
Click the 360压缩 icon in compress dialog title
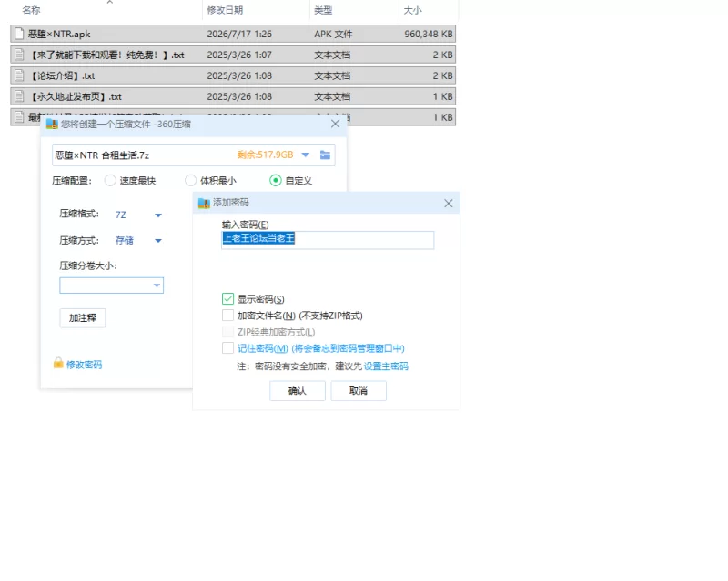(x=52, y=125)
